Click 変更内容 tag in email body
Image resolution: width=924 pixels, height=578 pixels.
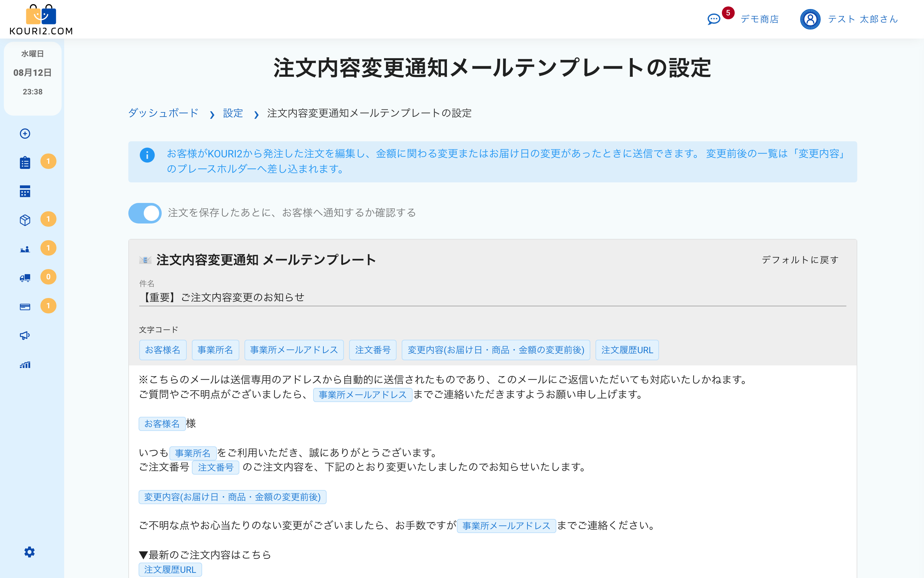pyautogui.click(x=232, y=496)
